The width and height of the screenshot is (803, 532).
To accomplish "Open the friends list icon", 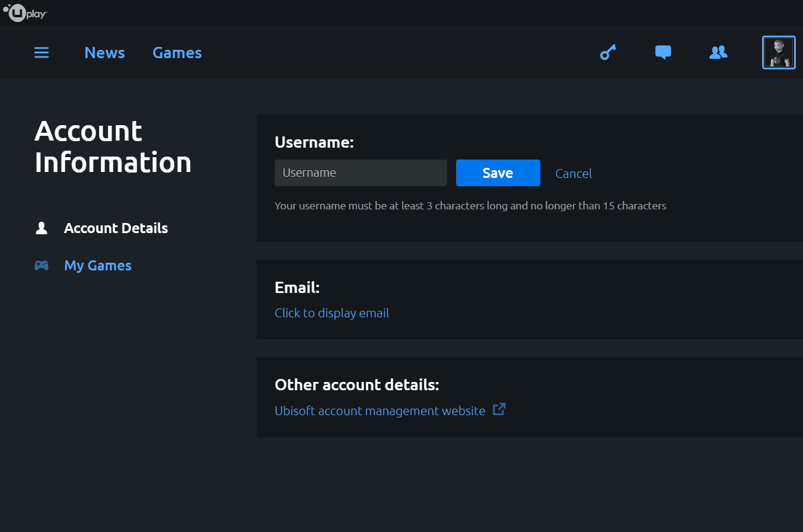I will (718, 53).
